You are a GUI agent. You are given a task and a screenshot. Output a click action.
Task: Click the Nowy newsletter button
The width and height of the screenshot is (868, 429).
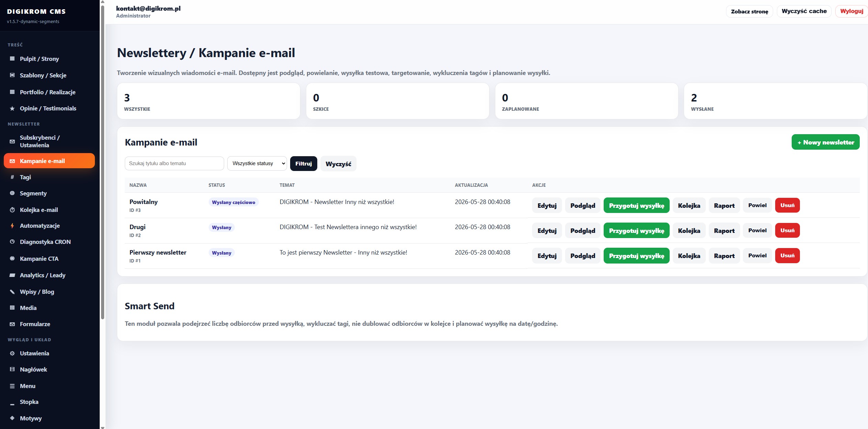click(x=825, y=142)
